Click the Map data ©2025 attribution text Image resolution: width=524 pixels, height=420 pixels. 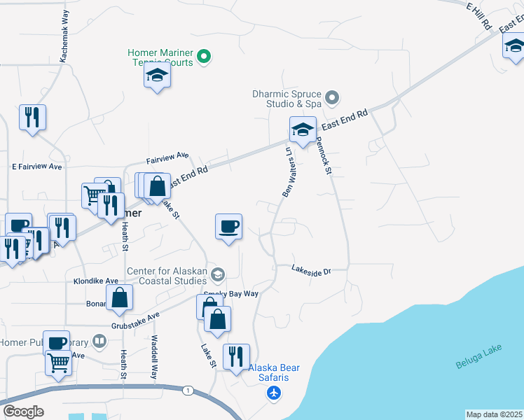(x=494, y=414)
